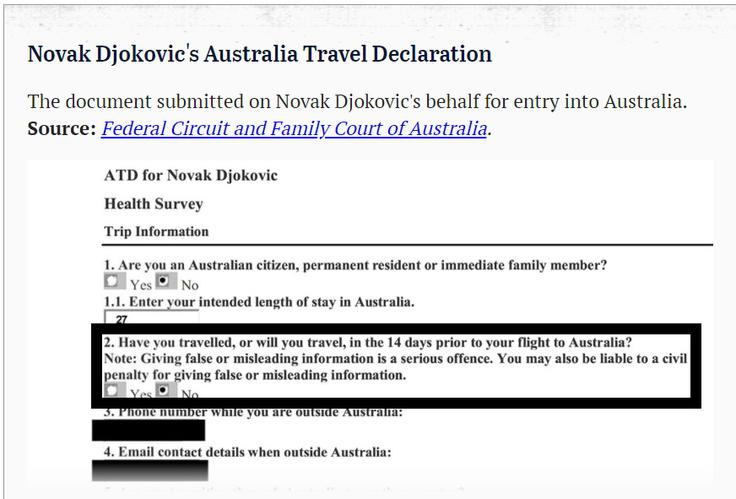Click the Health Survey heading
The width and height of the screenshot is (736, 499).
click(153, 204)
